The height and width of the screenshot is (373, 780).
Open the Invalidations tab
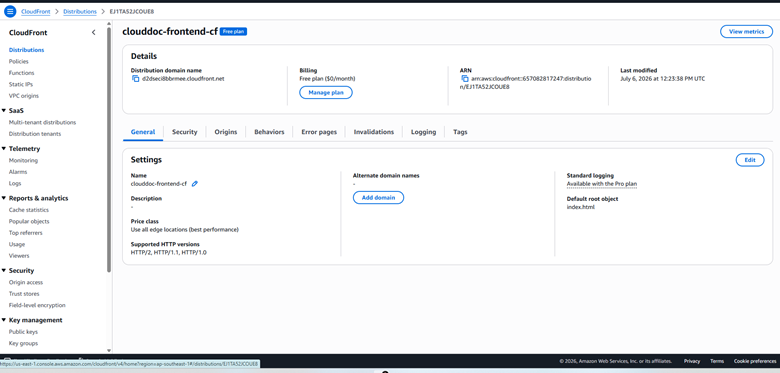tap(374, 132)
